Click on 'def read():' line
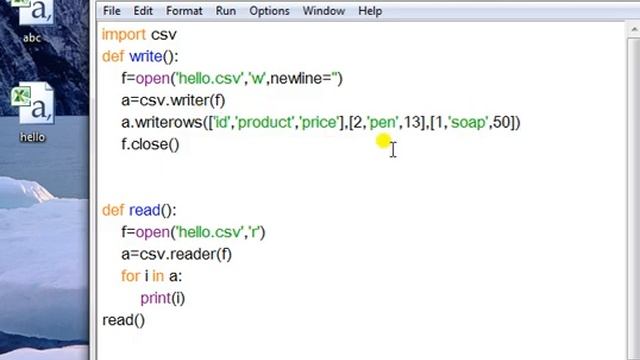 (139, 211)
